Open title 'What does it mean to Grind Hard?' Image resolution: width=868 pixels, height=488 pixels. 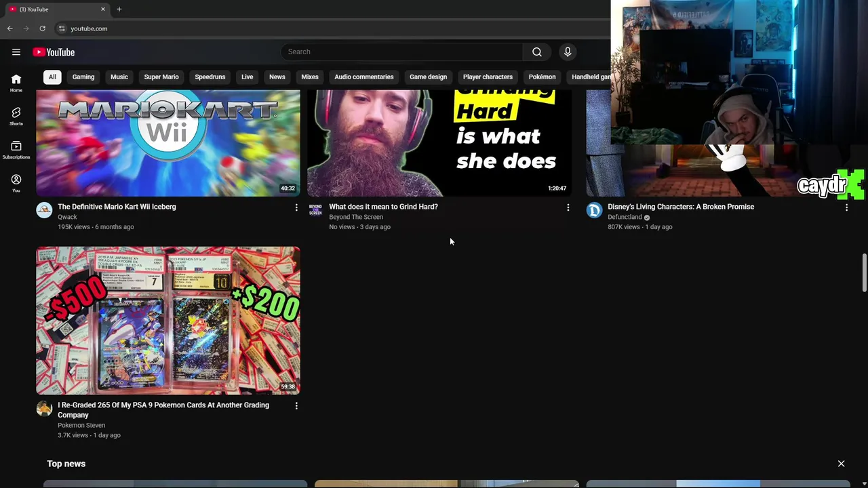383,207
